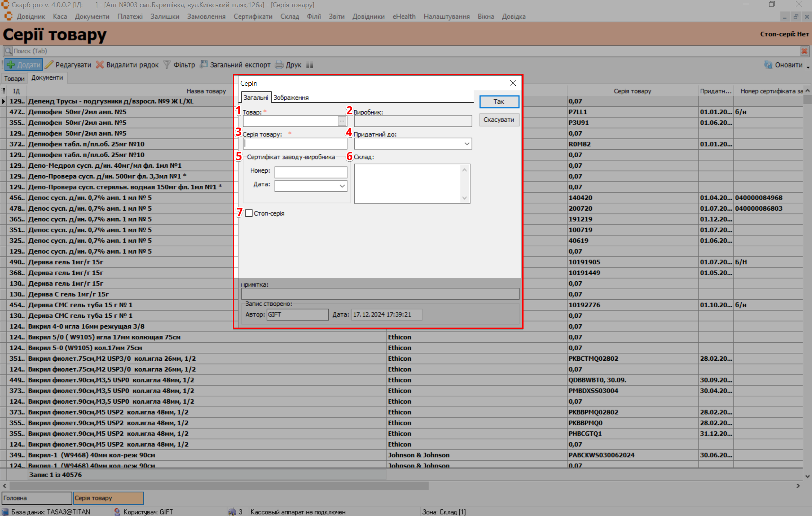The height and width of the screenshot is (516, 812).
Task: Switch to the Документи tab
Action: (47, 78)
